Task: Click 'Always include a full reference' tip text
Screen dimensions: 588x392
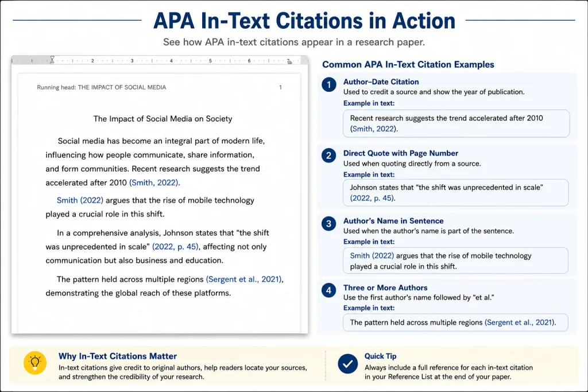Action: pyautogui.click(x=448, y=372)
